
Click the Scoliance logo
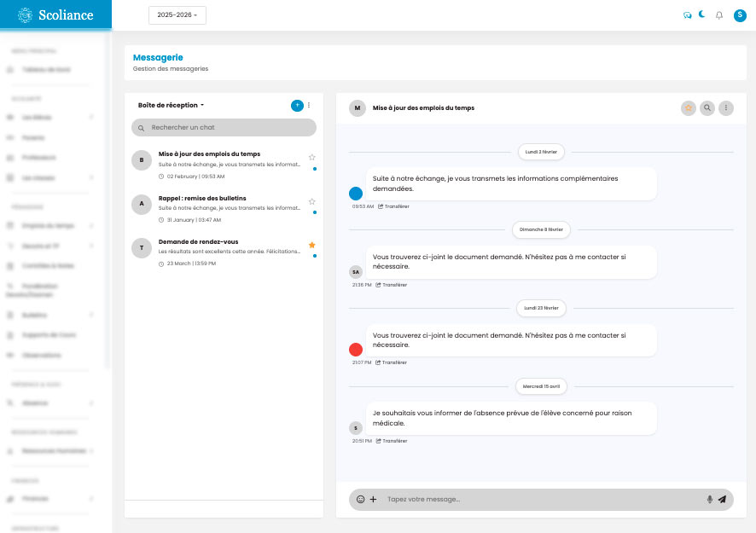tap(56, 15)
